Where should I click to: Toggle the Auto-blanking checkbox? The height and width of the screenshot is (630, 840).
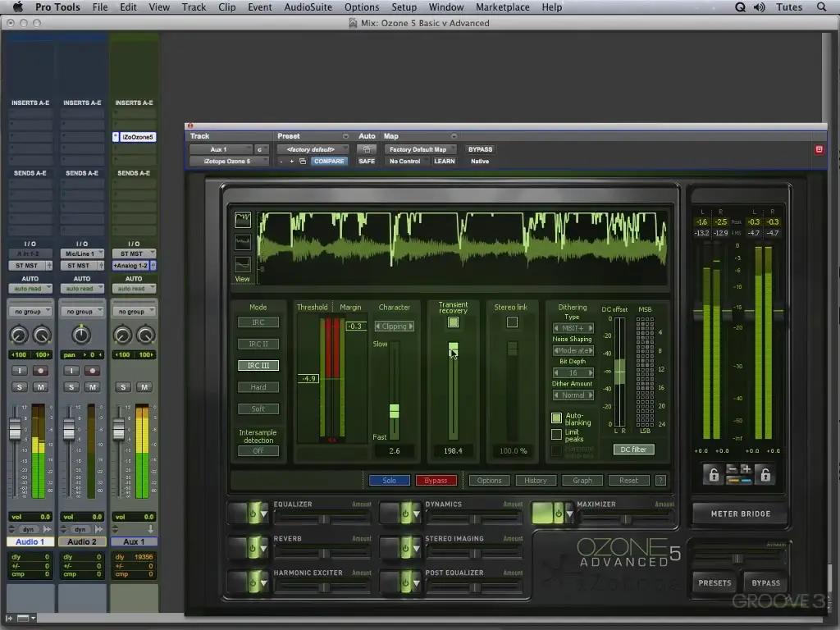coord(557,418)
